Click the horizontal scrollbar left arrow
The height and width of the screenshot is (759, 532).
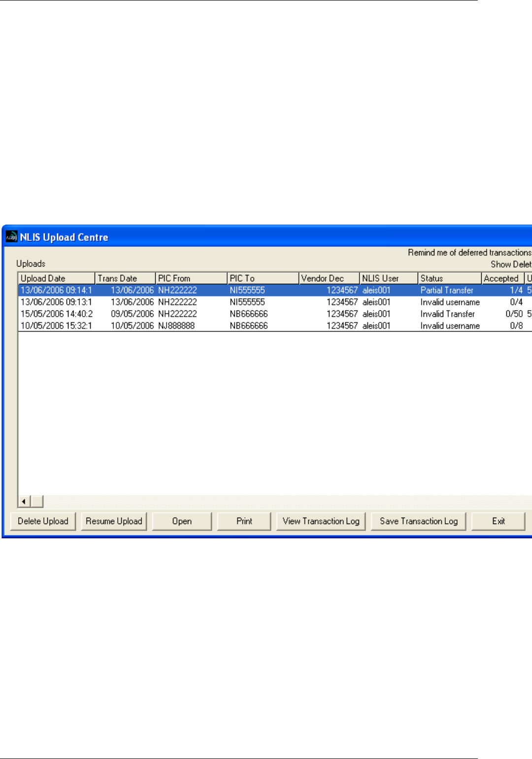[x=24, y=501]
